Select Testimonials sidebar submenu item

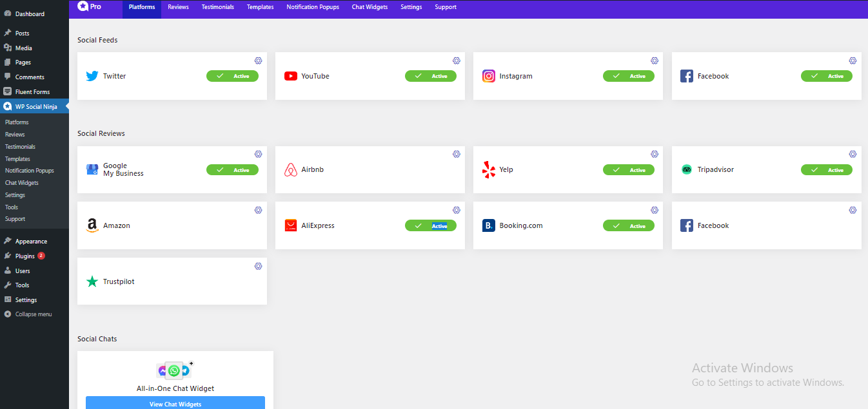[20, 147]
